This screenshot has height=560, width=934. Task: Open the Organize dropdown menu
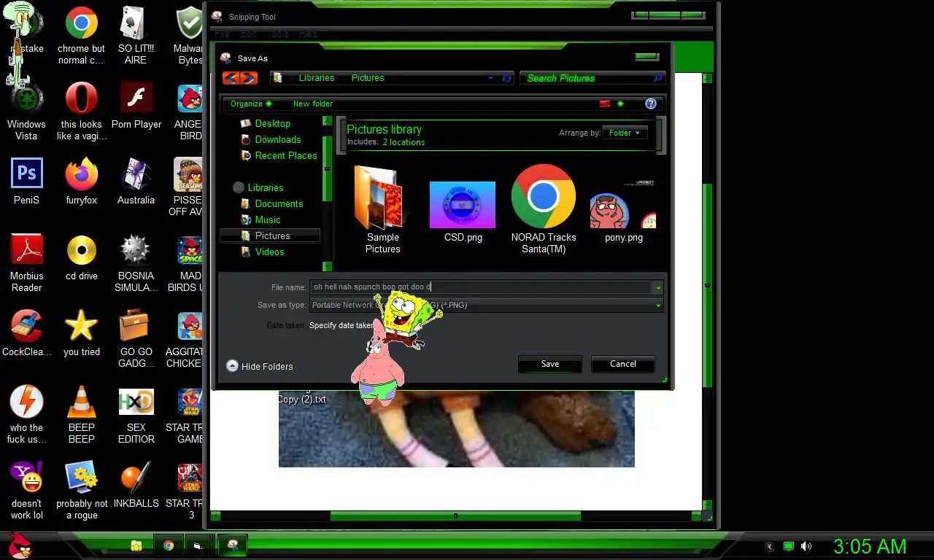[251, 104]
